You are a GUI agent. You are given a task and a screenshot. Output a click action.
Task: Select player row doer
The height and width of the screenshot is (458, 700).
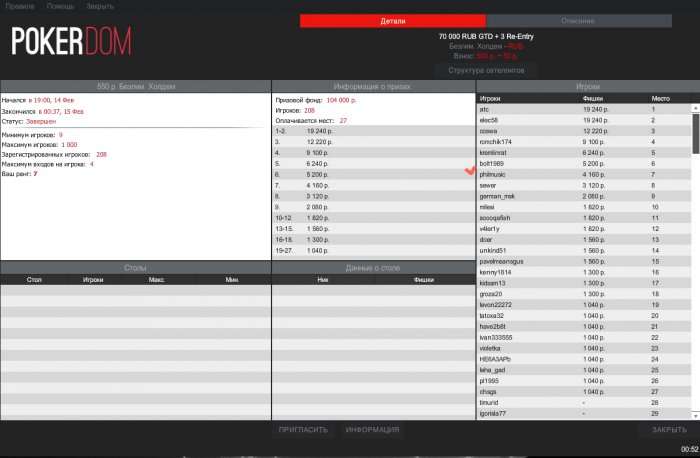point(584,240)
